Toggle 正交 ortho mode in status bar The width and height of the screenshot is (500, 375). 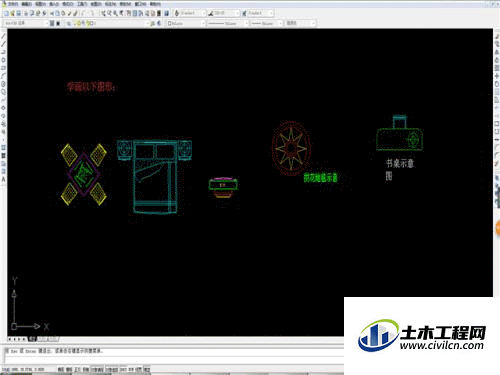pos(77,369)
